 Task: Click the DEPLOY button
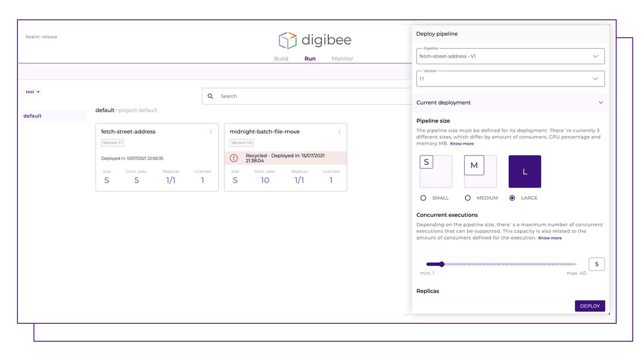tap(589, 306)
